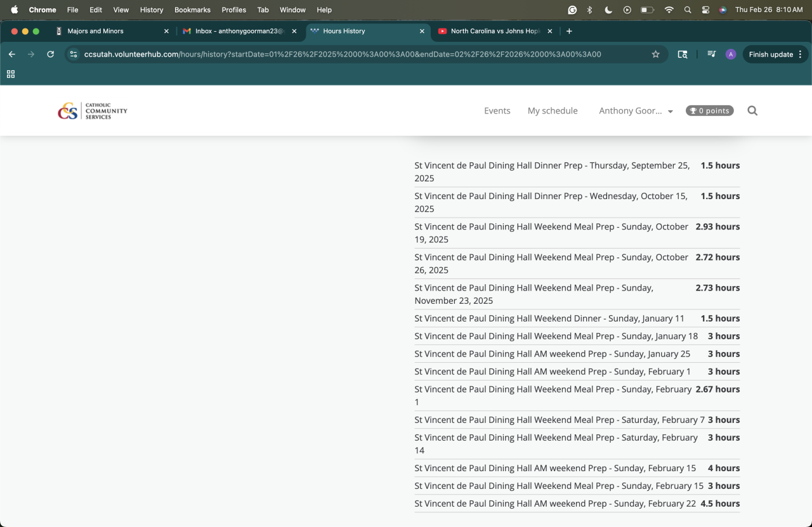The width and height of the screenshot is (812, 527).
Task: Open the media control icon in toolbar
Action: click(711, 55)
